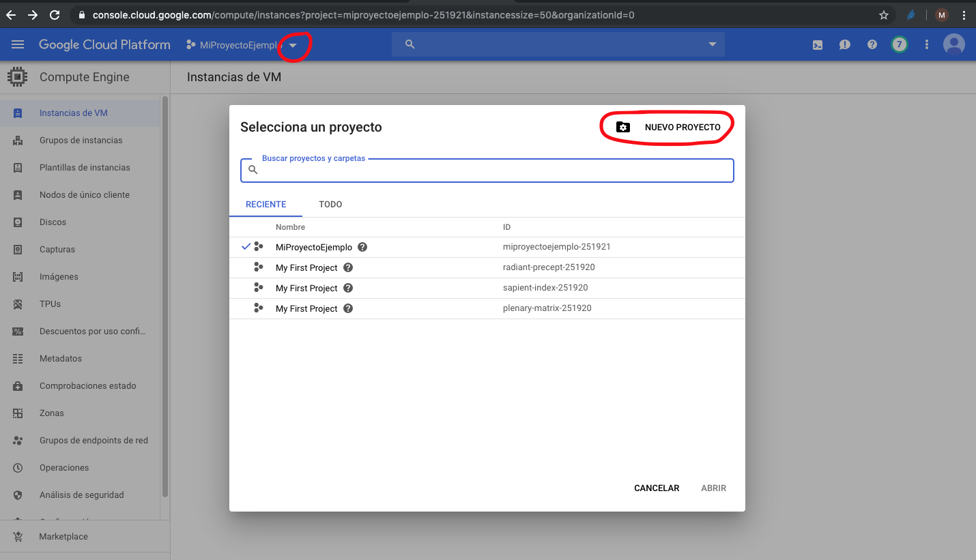Click the ABRIR button
The image size is (976, 560).
click(x=714, y=488)
